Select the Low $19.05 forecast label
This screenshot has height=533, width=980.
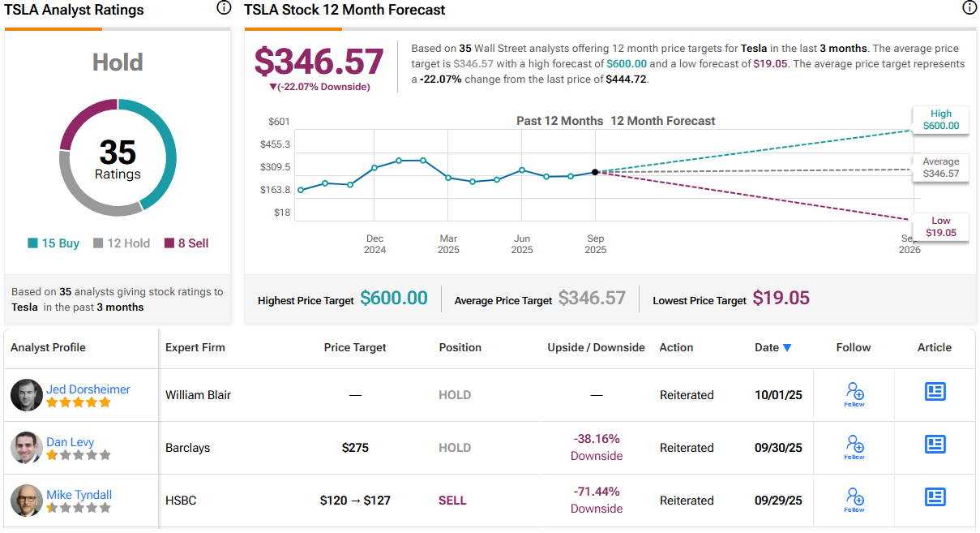click(940, 227)
